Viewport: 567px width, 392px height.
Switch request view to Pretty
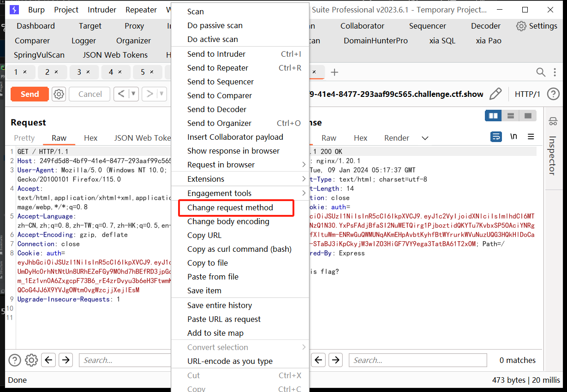(x=24, y=138)
